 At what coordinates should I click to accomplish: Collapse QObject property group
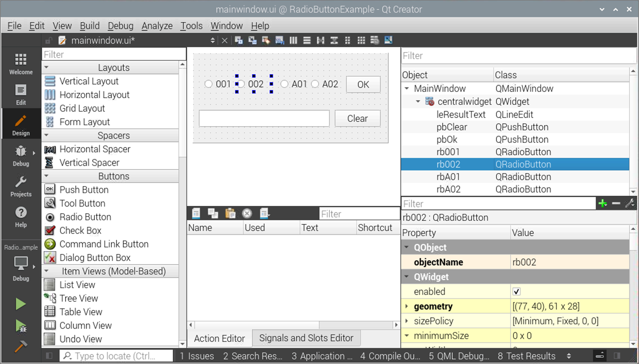pyautogui.click(x=406, y=247)
